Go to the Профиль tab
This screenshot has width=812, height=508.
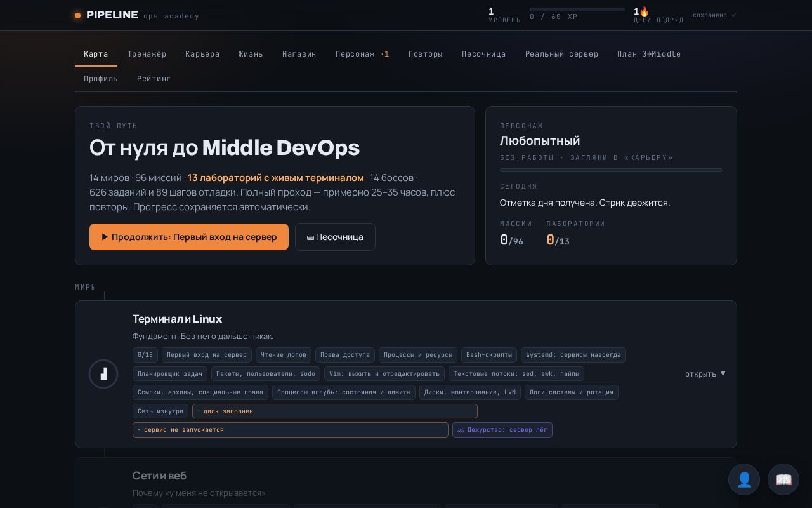coord(101,79)
